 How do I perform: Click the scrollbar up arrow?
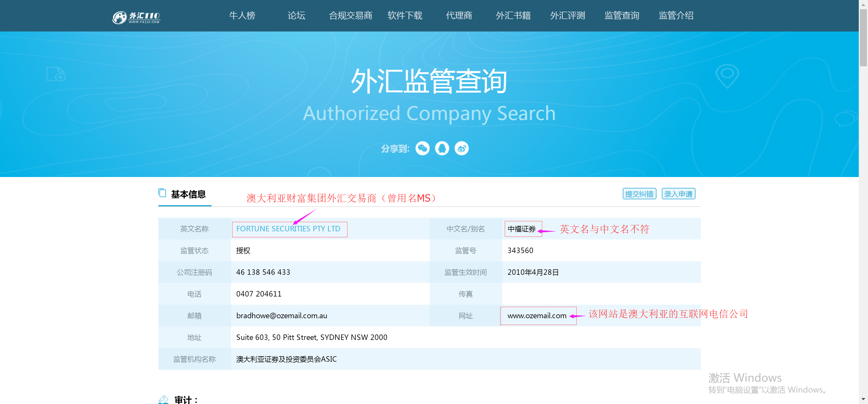863,4
